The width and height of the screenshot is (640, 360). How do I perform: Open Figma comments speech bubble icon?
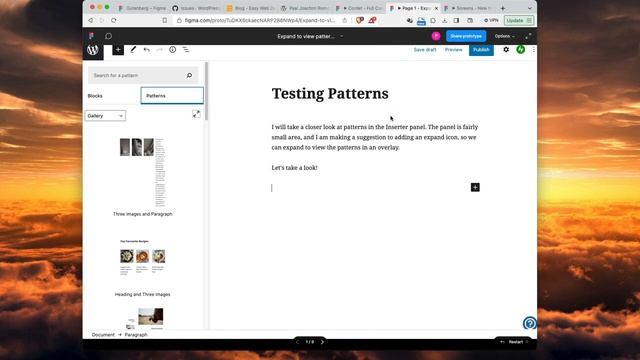pos(108,36)
